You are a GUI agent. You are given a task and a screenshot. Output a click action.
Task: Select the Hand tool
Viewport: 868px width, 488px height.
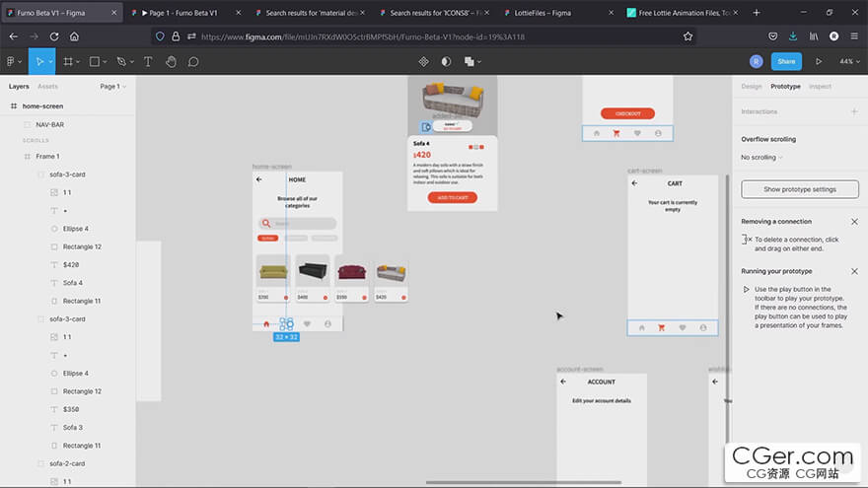point(171,62)
